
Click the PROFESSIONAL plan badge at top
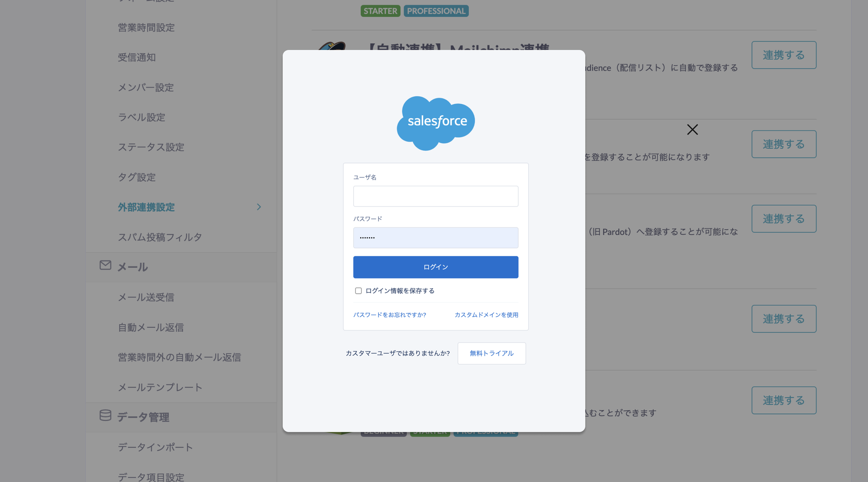436,11
